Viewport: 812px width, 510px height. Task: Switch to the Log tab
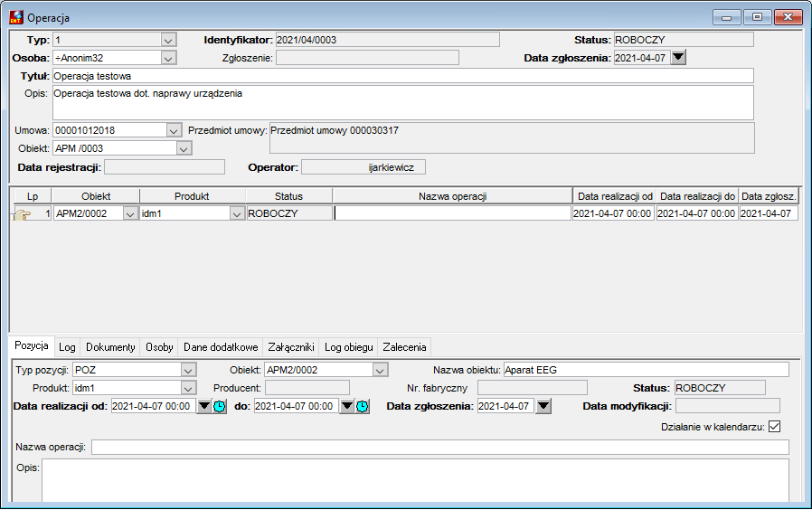coord(67,347)
